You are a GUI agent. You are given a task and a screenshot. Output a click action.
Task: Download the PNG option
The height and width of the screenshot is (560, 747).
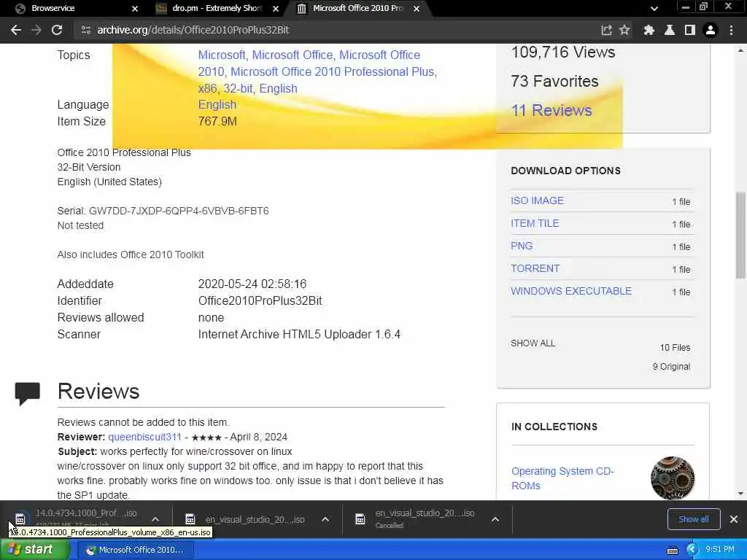pos(522,246)
